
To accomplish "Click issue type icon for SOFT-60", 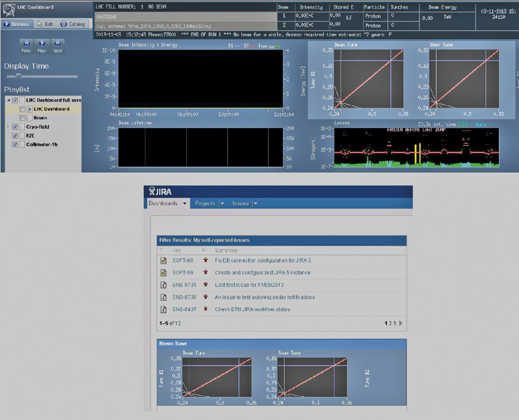I will [x=162, y=260].
